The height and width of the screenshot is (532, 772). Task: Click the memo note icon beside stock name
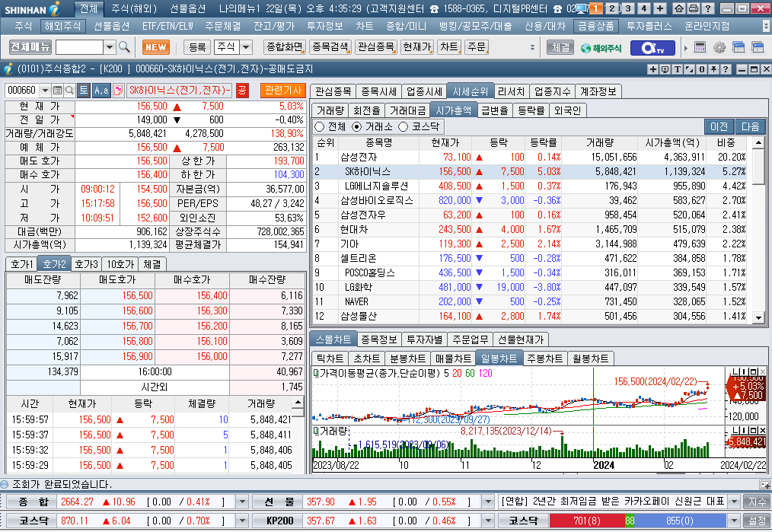tap(118, 90)
